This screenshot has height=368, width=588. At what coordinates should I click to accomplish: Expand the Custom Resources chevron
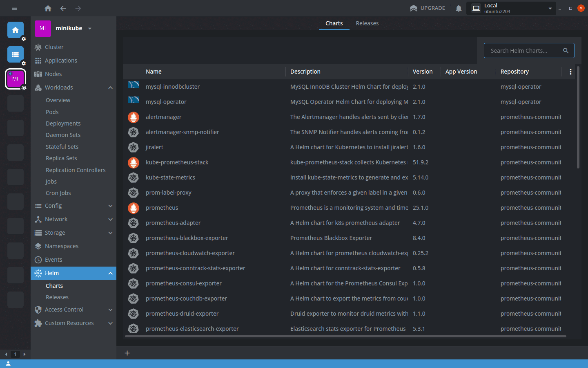[x=110, y=323]
